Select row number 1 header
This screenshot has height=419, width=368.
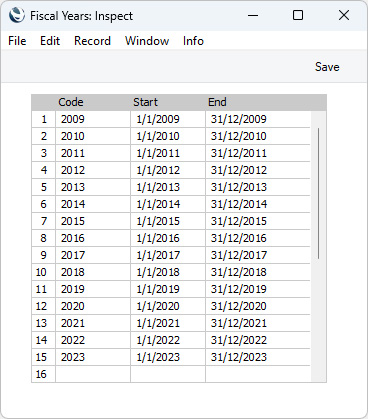[x=43, y=119]
